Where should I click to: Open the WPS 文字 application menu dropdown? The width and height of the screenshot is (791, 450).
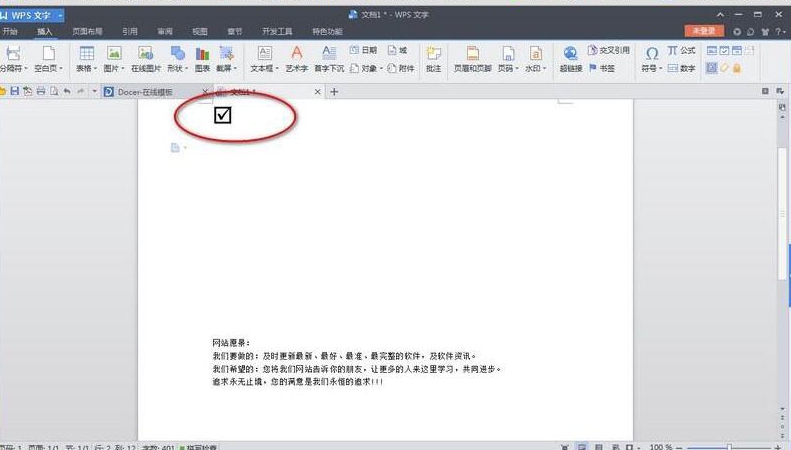click(60, 16)
